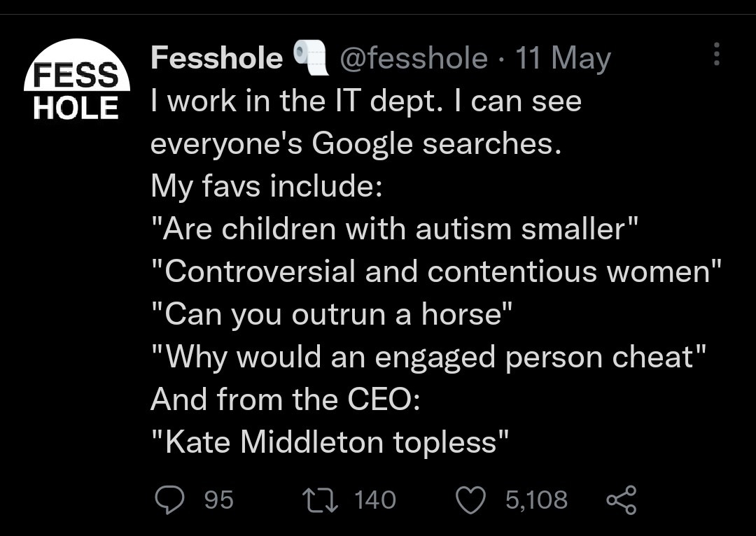Click the 11 May timestamp
Screen dimensions: 756x536
(563, 58)
